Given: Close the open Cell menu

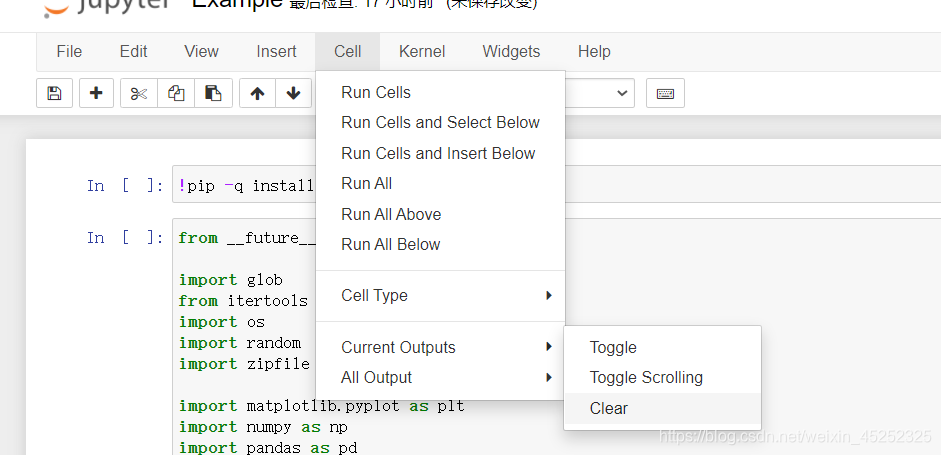Looking at the screenshot, I should pos(347,52).
